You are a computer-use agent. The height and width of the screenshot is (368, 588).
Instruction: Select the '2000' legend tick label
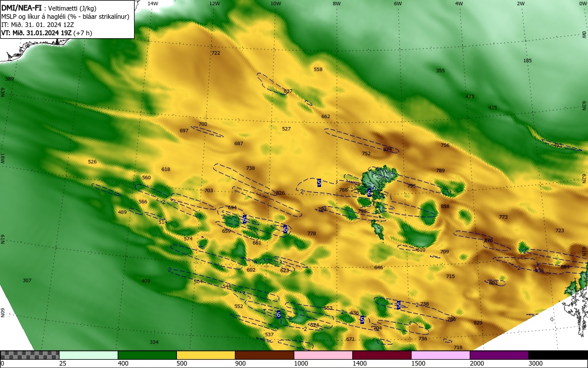coord(477,363)
